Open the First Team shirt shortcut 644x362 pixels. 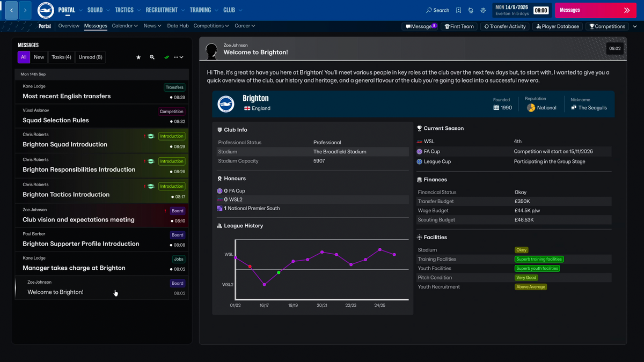coord(459,26)
